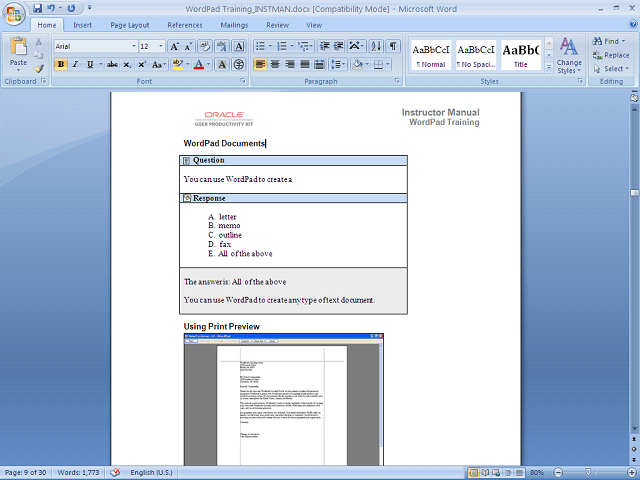Click Replace in Editing group

click(x=611, y=55)
